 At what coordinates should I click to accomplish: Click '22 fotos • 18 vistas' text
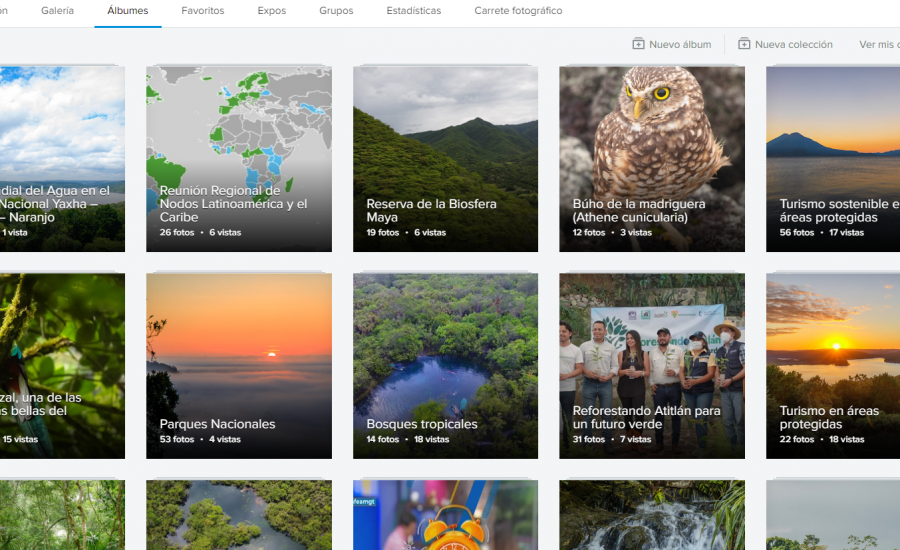point(822,439)
